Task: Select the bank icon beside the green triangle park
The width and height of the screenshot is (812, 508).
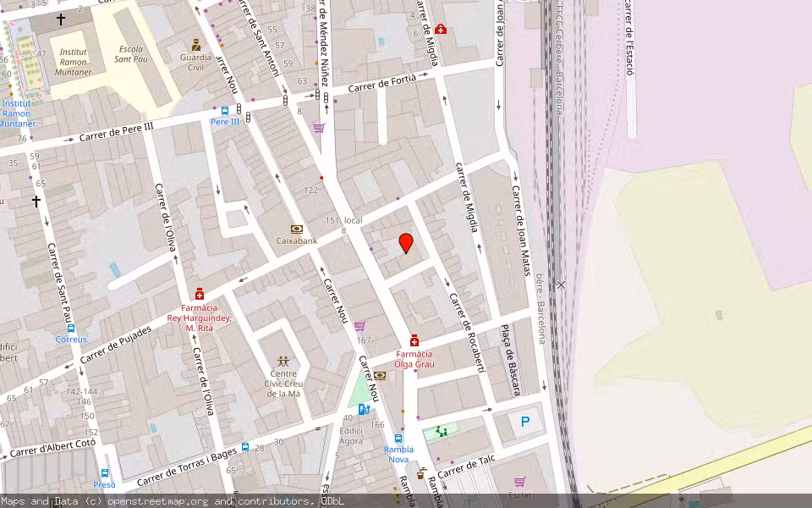Action: (x=380, y=376)
